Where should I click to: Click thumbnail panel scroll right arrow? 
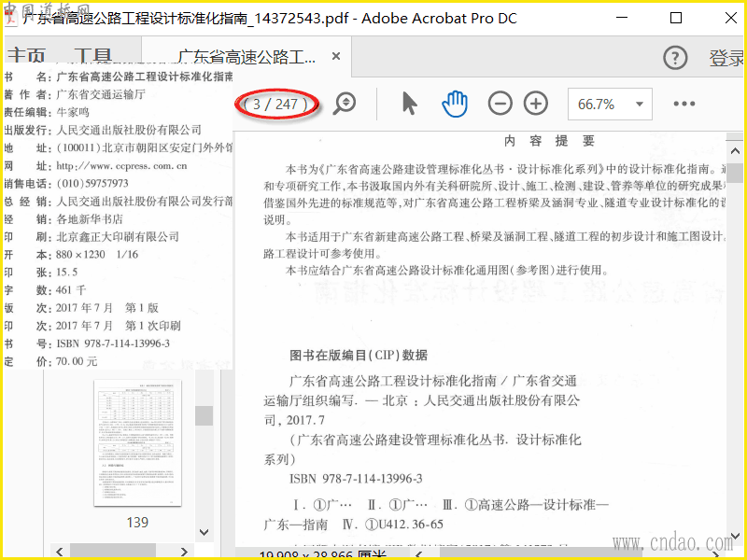[184, 552]
